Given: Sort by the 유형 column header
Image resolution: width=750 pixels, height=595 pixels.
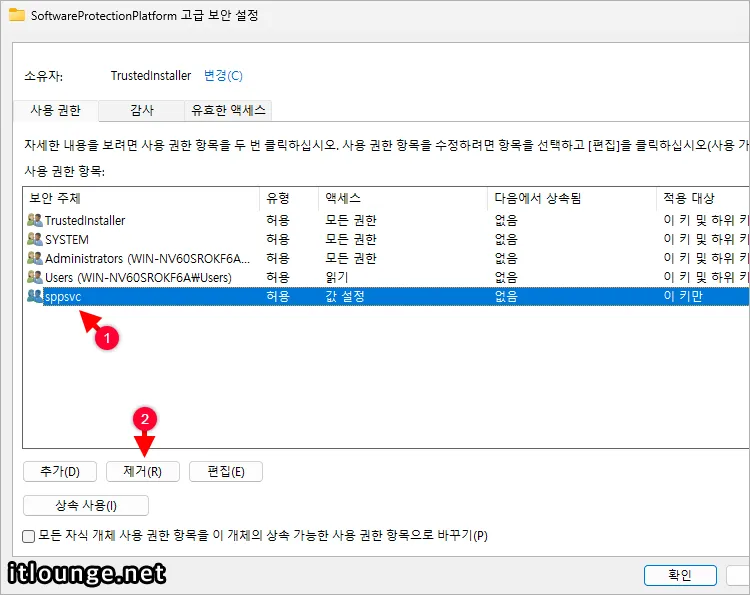Looking at the screenshot, I should (x=289, y=198).
